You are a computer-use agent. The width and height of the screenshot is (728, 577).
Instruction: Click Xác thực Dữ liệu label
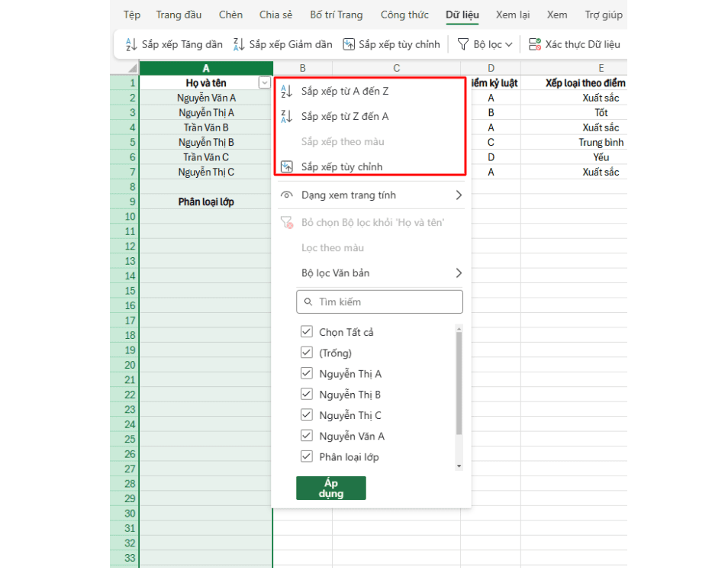[583, 44]
